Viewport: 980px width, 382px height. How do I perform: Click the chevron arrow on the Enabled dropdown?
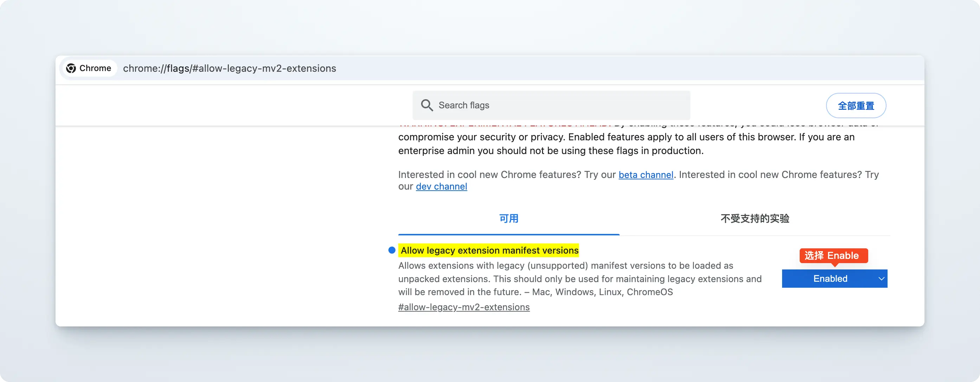[881, 279]
